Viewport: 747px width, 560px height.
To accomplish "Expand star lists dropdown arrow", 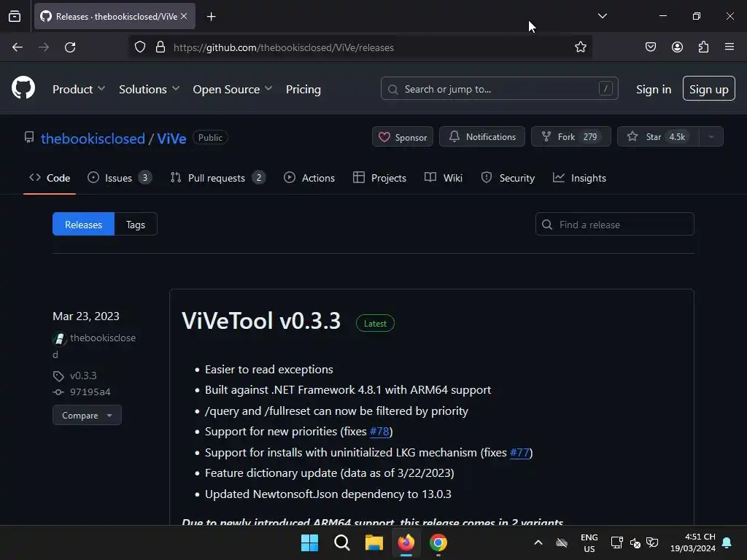I will pos(711,136).
